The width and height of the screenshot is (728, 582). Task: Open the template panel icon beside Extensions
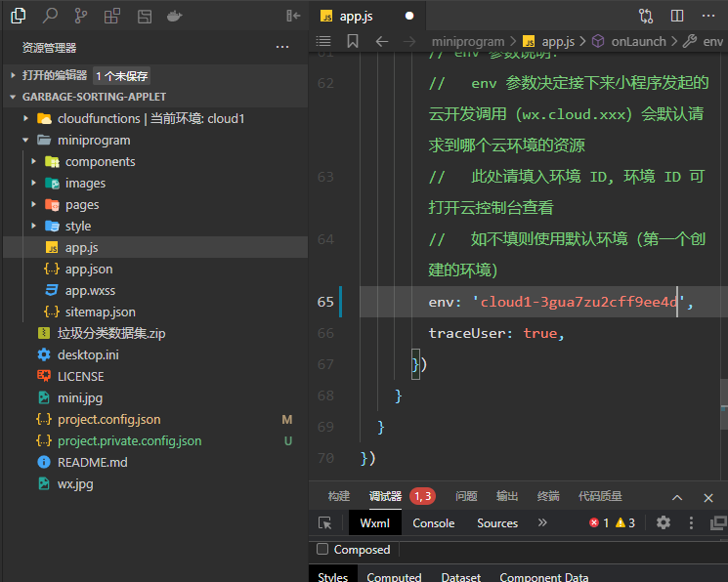145,17
